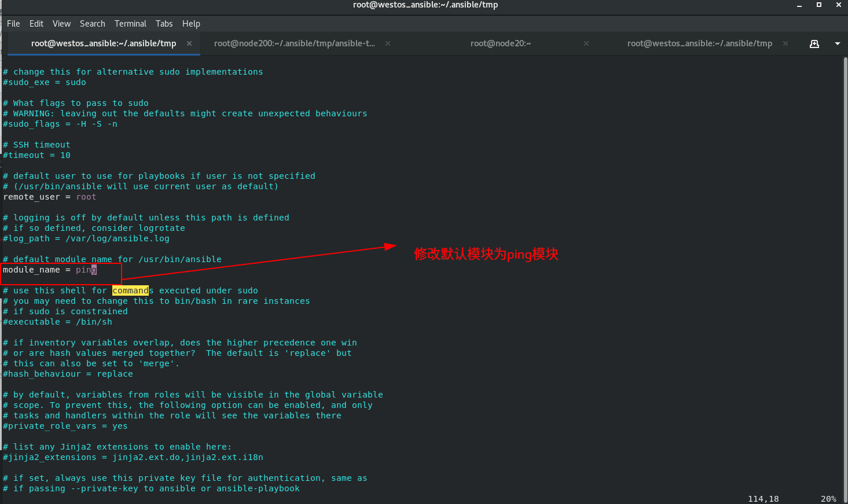Image resolution: width=848 pixels, height=504 pixels.
Task: Click the '# default module name' comment line
Action: tap(112, 259)
